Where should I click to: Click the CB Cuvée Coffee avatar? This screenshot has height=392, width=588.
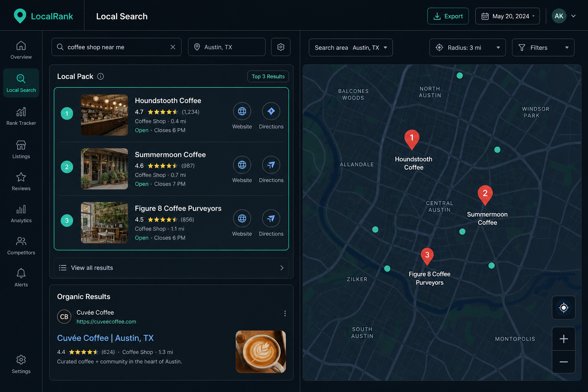[x=64, y=317]
